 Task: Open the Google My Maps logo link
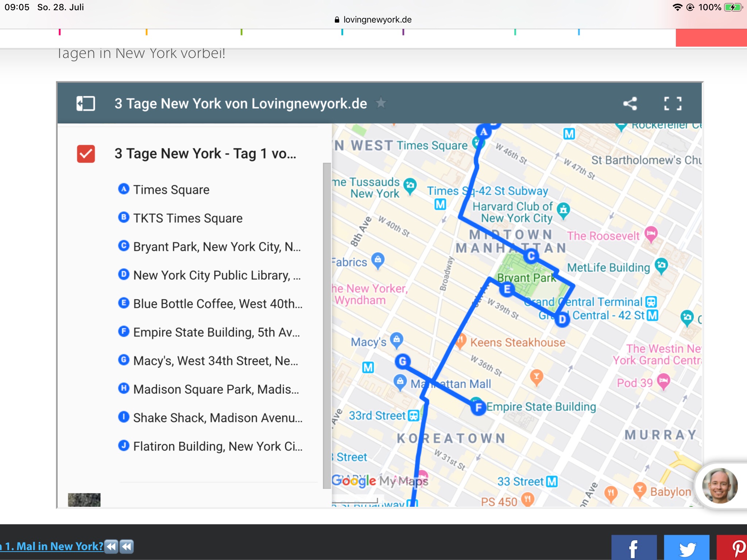(379, 481)
